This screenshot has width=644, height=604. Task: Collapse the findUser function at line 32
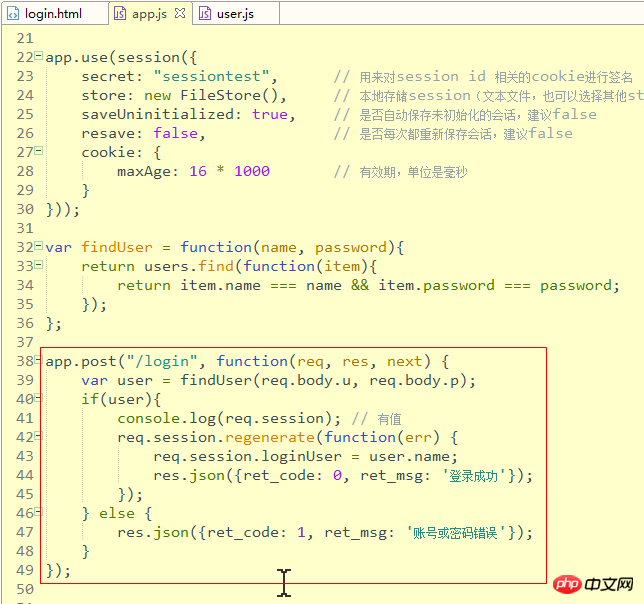(x=39, y=246)
